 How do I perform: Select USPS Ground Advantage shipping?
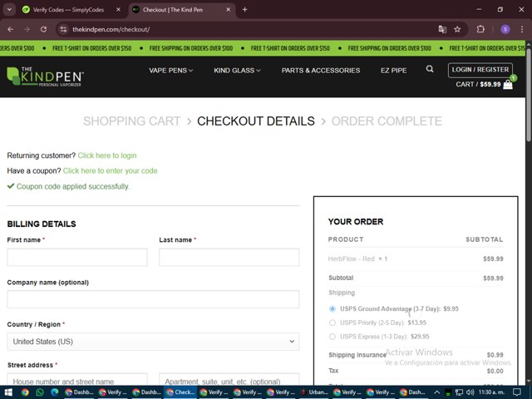332,308
